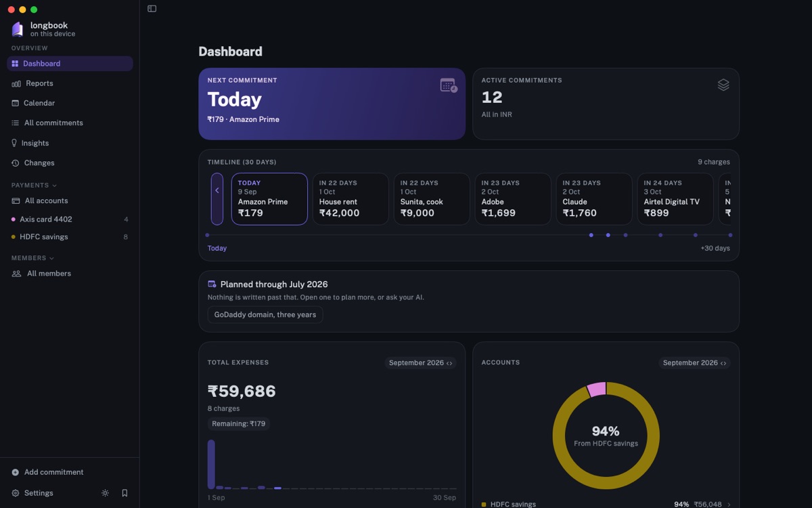Click the Active commitments layers icon
Screen dimensions: 812x508
(x=723, y=85)
